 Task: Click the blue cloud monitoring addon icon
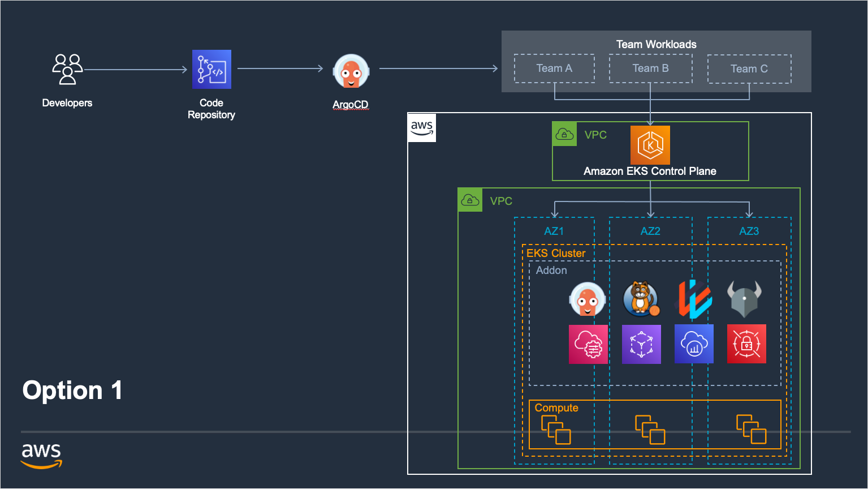point(694,344)
